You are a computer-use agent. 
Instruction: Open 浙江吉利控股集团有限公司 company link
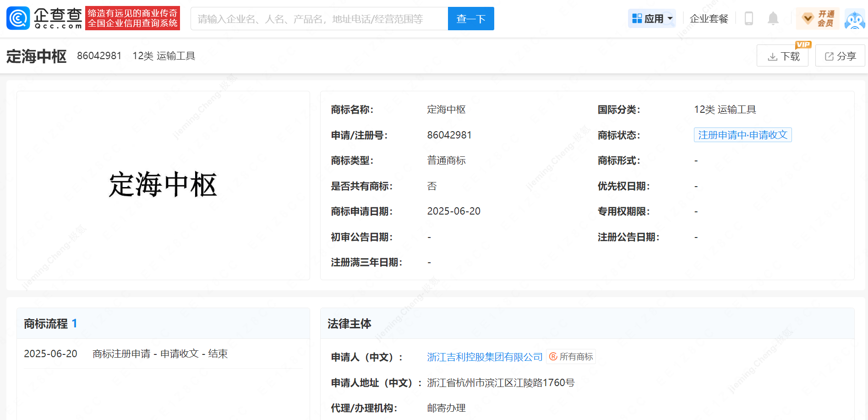[485, 357]
